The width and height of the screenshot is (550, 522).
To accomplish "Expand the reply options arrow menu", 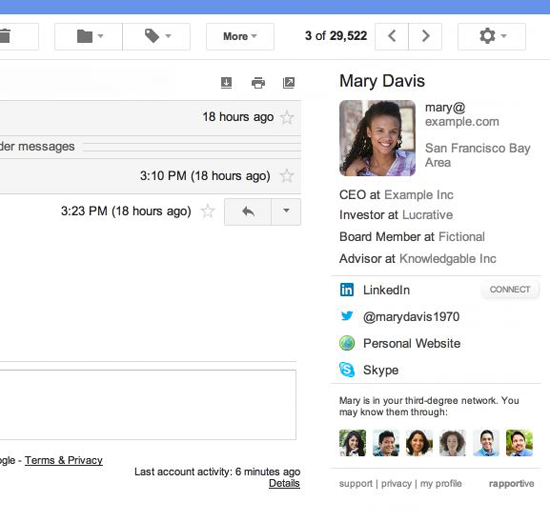I will (286, 212).
